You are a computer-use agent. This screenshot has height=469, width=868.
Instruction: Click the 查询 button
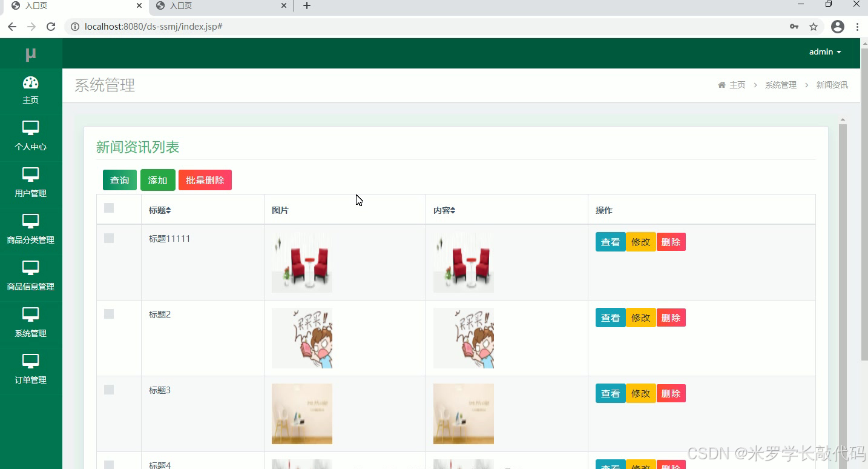pos(120,180)
